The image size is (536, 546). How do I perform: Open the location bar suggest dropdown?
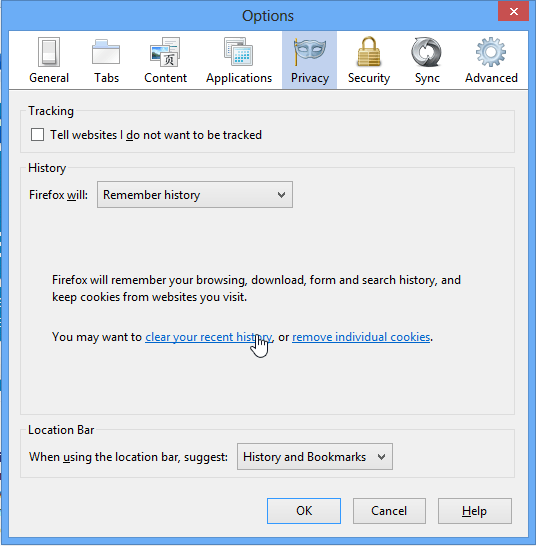point(315,457)
